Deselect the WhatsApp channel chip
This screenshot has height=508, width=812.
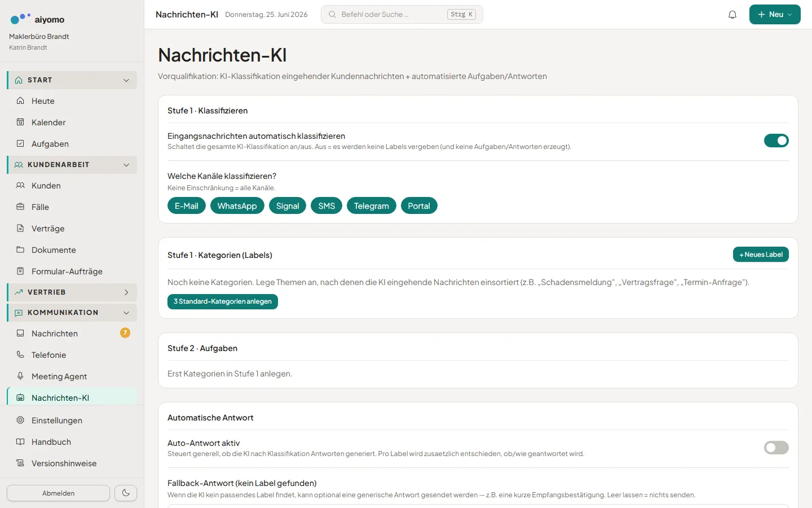pyautogui.click(x=237, y=206)
